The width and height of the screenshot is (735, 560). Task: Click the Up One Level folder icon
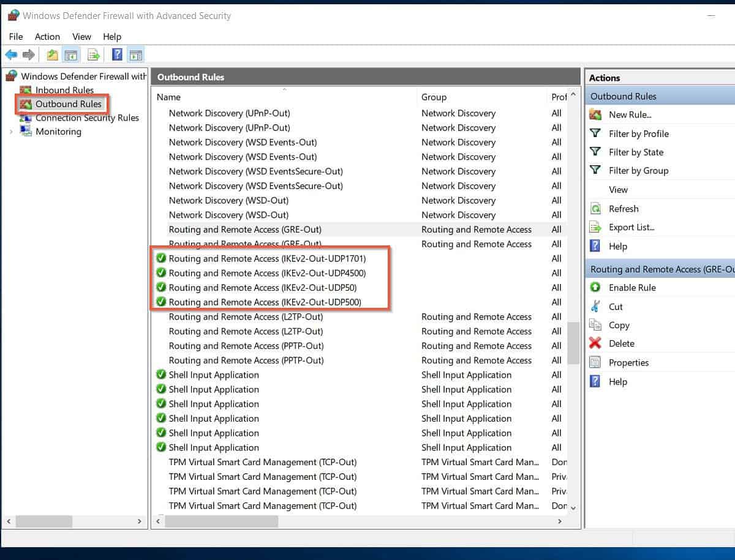click(53, 55)
